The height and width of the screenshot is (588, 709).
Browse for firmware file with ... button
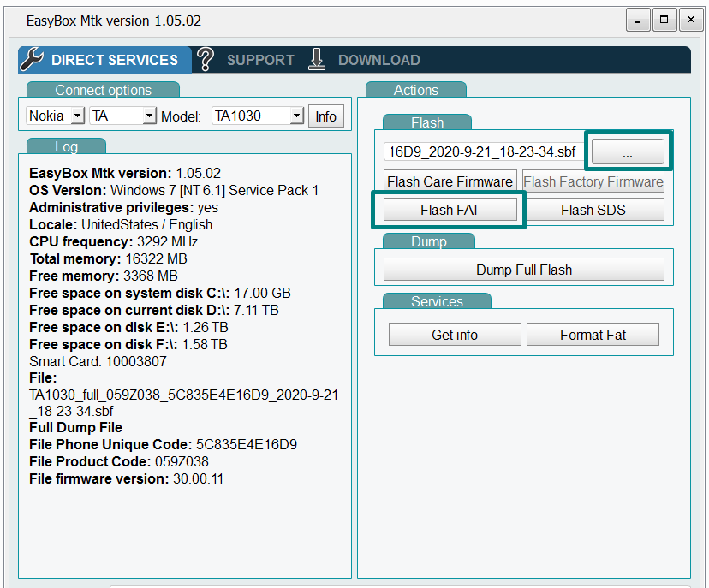tap(628, 151)
